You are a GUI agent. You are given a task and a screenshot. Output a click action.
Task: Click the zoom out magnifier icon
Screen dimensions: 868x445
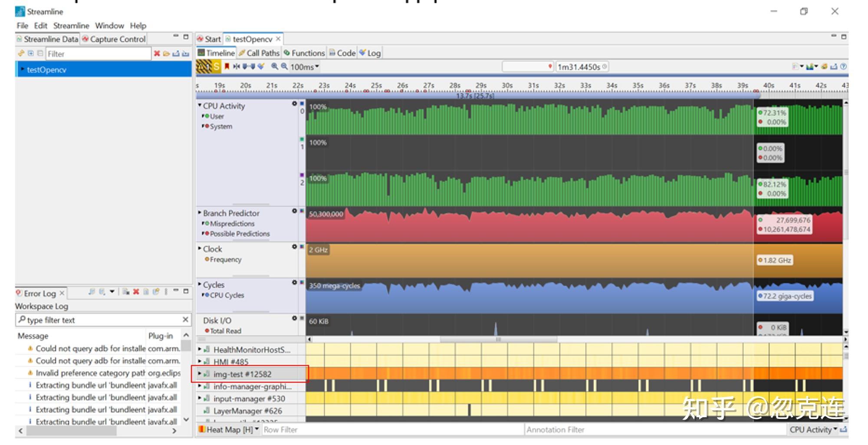coord(284,66)
